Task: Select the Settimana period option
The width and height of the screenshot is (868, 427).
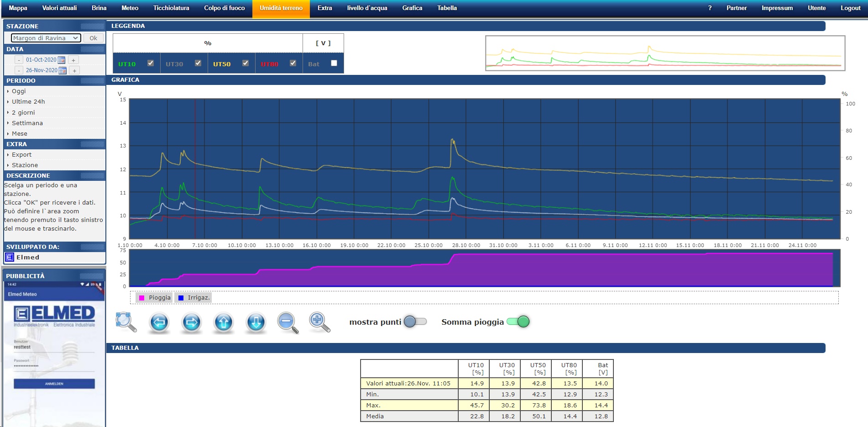Action: click(x=27, y=123)
